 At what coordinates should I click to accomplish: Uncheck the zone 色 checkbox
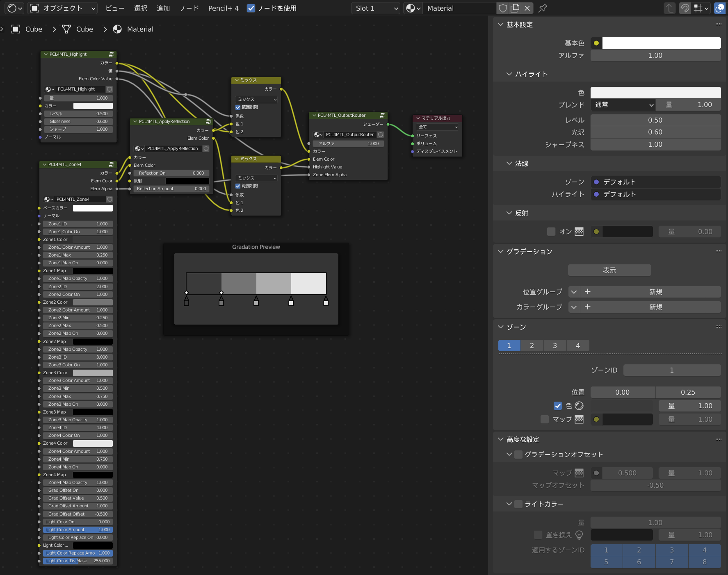[558, 406]
